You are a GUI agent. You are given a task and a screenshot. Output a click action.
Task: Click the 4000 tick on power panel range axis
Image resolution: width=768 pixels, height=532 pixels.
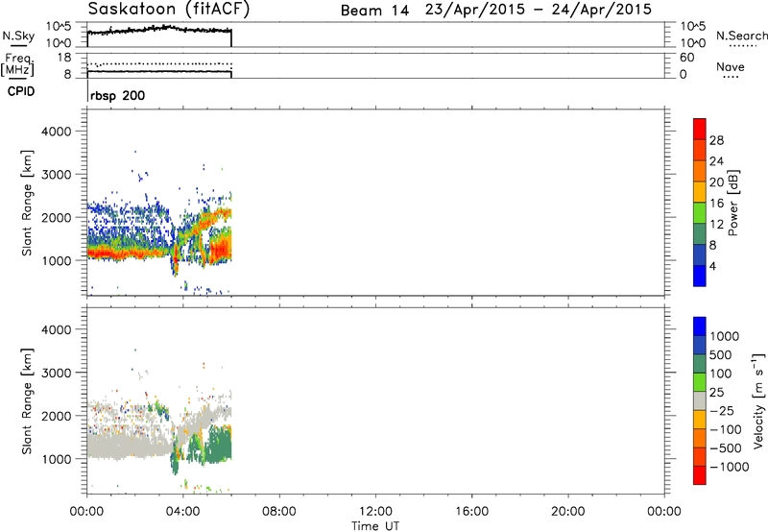coord(56,132)
